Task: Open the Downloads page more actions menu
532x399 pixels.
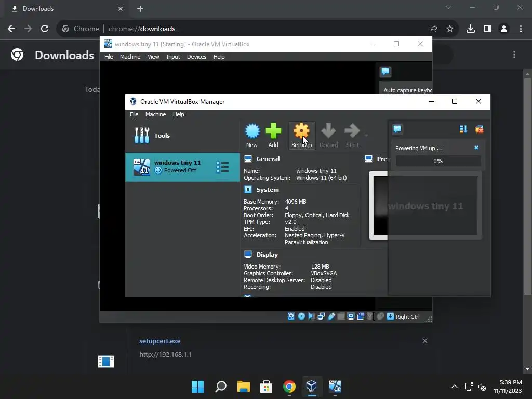Action: [x=514, y=55]
